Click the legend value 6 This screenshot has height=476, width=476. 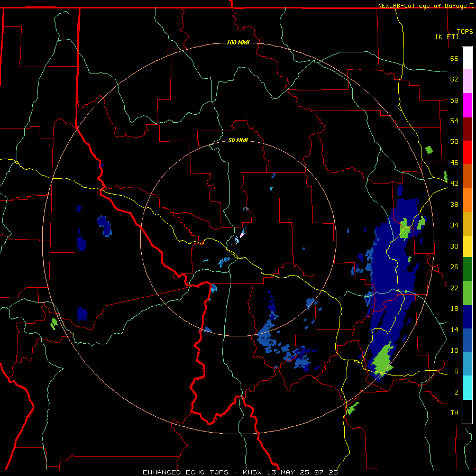456,371
